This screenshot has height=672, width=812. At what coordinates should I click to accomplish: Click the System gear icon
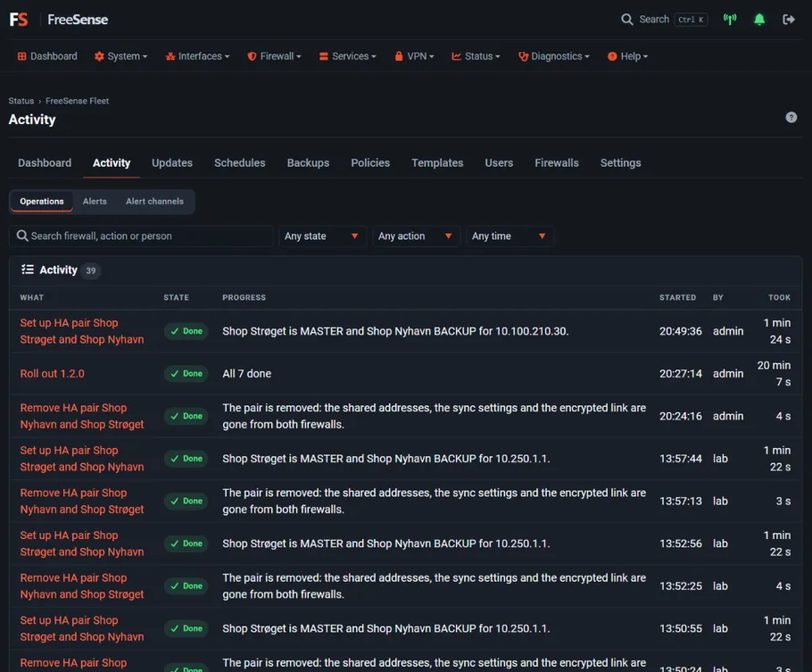coord(99,56)
